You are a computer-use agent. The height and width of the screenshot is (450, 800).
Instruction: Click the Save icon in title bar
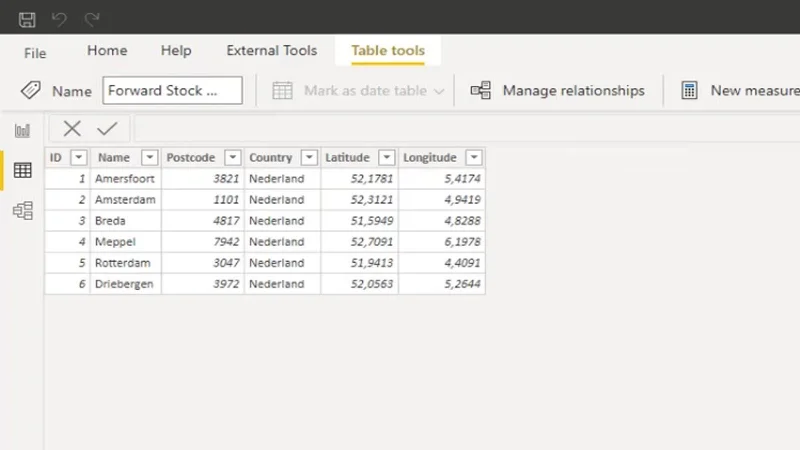(27, 19)
